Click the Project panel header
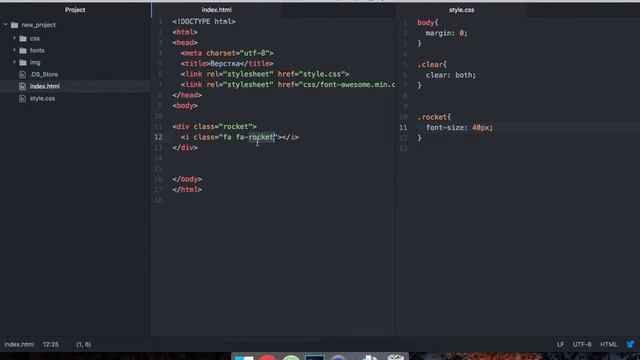Screen dimensions: 640x360 click(75, 10)
